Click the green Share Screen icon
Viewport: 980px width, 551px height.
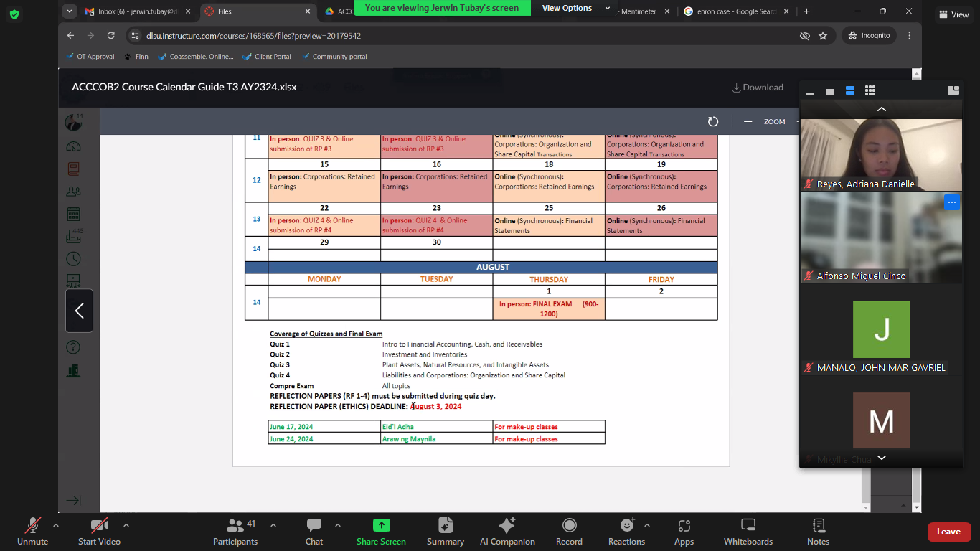click(381, 526)
